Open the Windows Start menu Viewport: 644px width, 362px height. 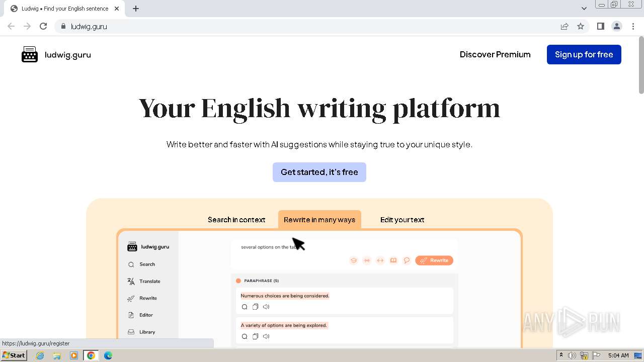[x=14, y=355]
